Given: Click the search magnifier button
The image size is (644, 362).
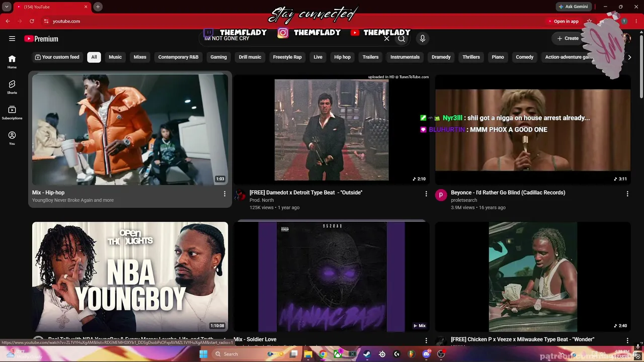Looking at the screenshot, I should 401,39.
